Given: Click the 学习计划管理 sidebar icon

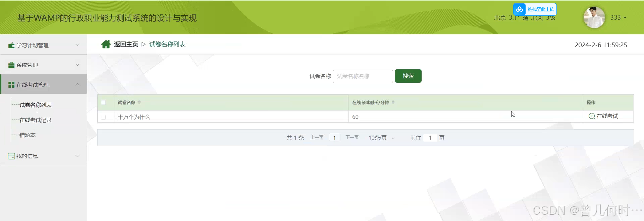Looking at the screenshot, I should coord(11,45).
